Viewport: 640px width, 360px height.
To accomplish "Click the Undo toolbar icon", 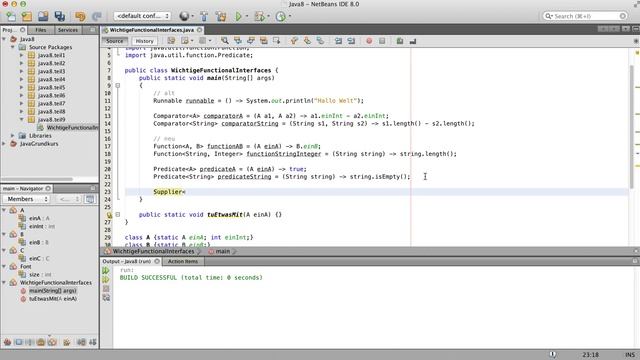I will 80,16.
